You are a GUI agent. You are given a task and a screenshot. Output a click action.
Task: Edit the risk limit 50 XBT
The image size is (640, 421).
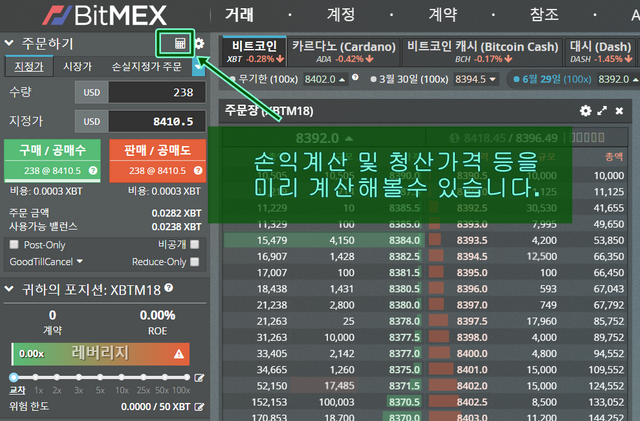[x=199, y=407]
